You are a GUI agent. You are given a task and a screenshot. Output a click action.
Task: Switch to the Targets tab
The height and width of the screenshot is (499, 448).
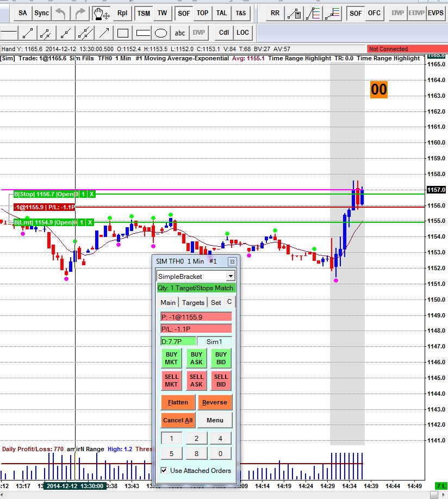click(x=193, y=302)
